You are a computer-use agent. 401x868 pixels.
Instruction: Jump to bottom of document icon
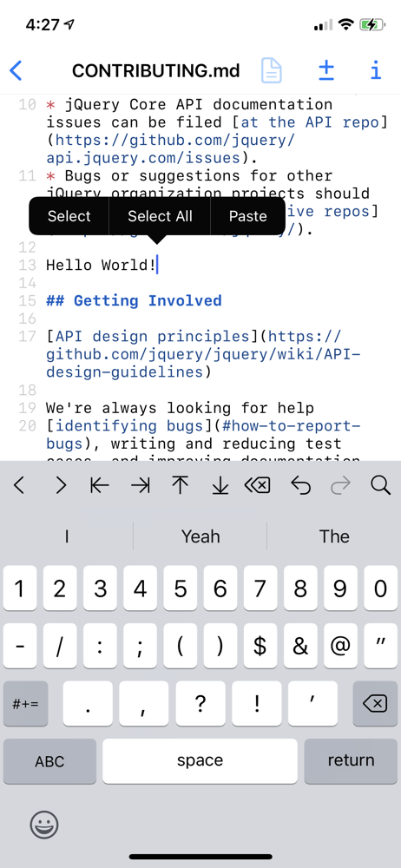coord(220,485)
